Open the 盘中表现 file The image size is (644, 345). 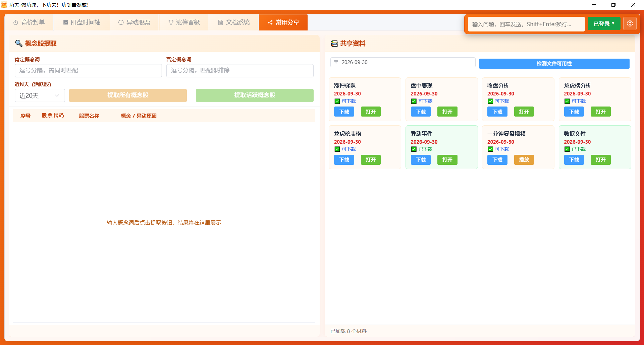pyautogui.click(x=447, y=112)
